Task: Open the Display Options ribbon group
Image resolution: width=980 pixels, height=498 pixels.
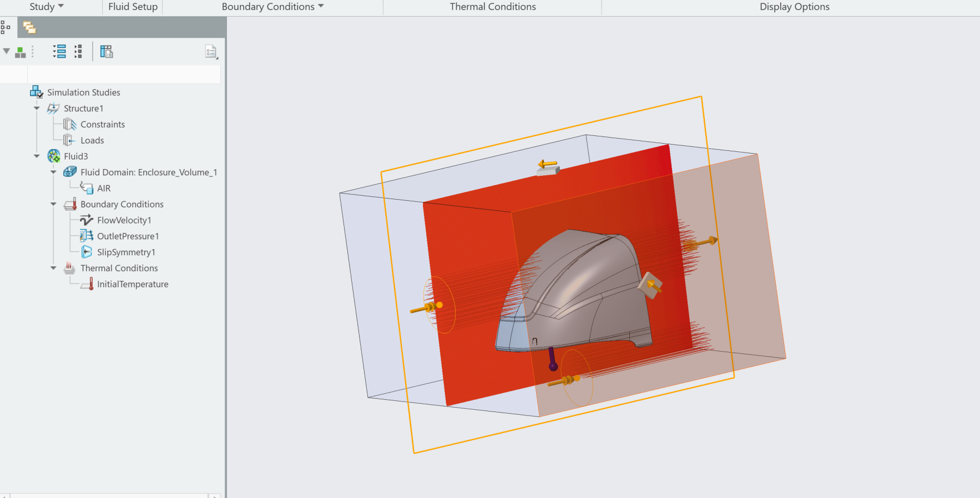Action: click(794, 7)
